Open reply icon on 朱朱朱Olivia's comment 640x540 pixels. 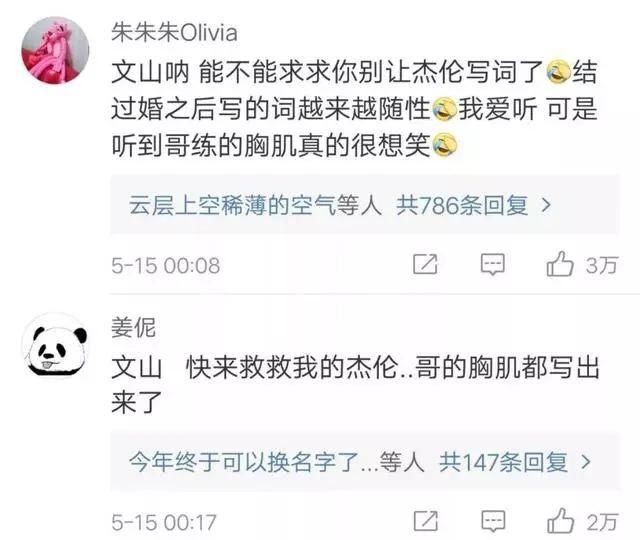(493, 264)
